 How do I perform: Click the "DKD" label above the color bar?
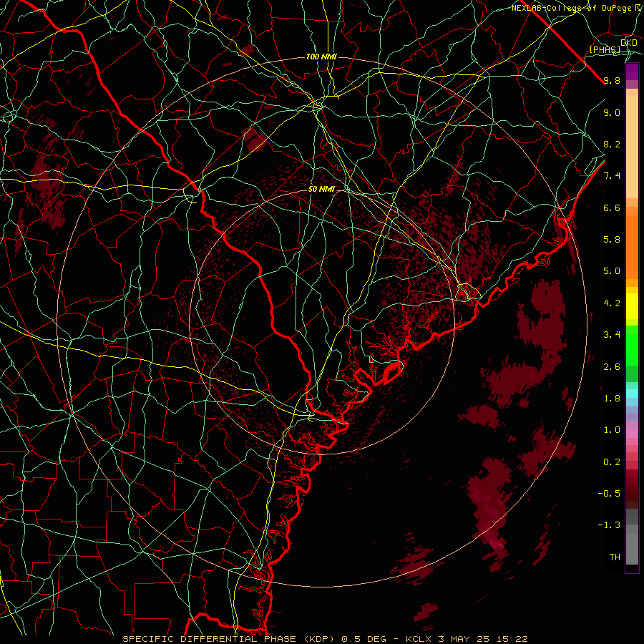pyautogui.click(x=629, y=42)
